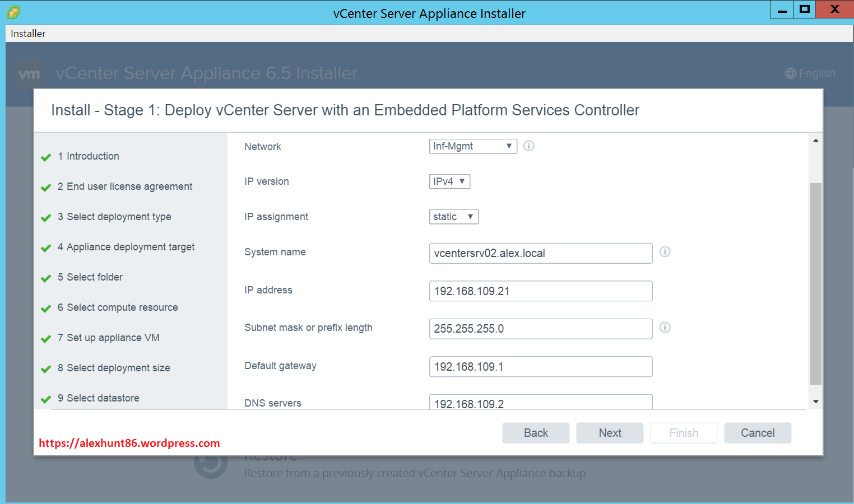Click the info icon beside Subnet mask field

pyautogui.click(x=665, y=328)
